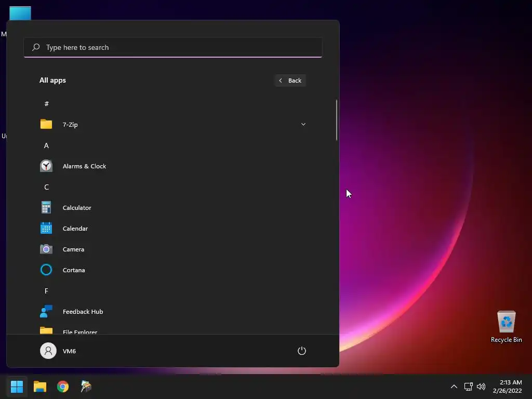Open the volume speaker tray icon
This screenshot has height=399, width=532.
click(x=481, y=387)
